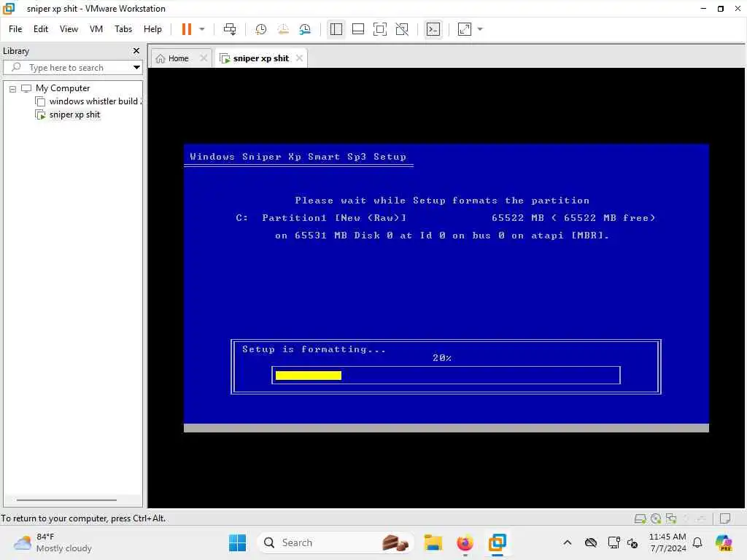The height and width of the screenshot is (560, 747).
Task: Click the yellow formatting progress bar
Action: [309, 376]
